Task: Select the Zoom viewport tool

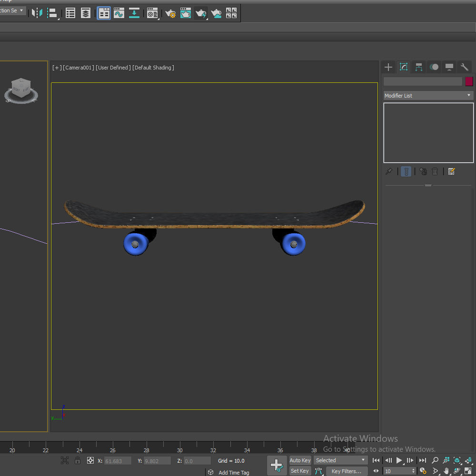Action: tap(435, 460)
